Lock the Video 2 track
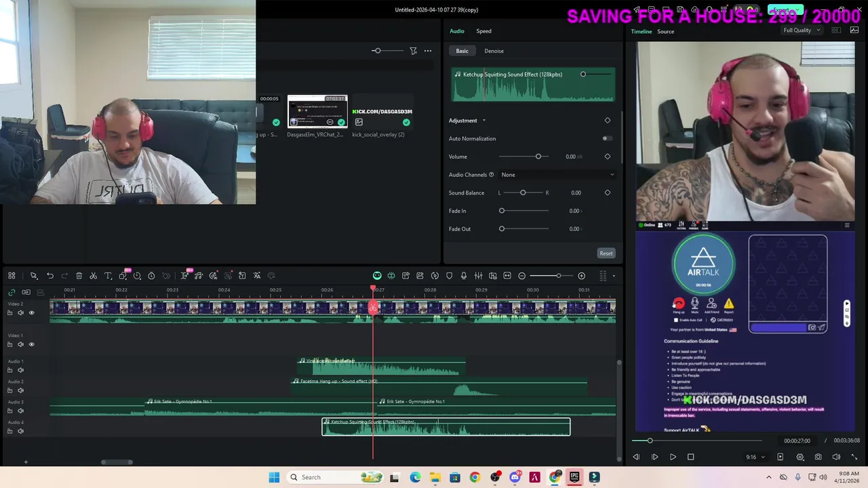Image resolution: width=868 pixels, height=488 pixels. pyautogui.click(x=9, y=312)
